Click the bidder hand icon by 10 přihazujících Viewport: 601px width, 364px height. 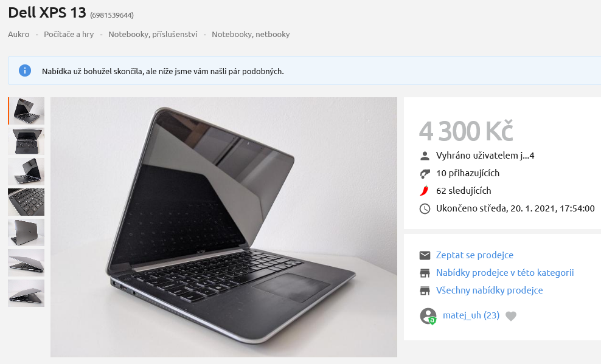425,173
